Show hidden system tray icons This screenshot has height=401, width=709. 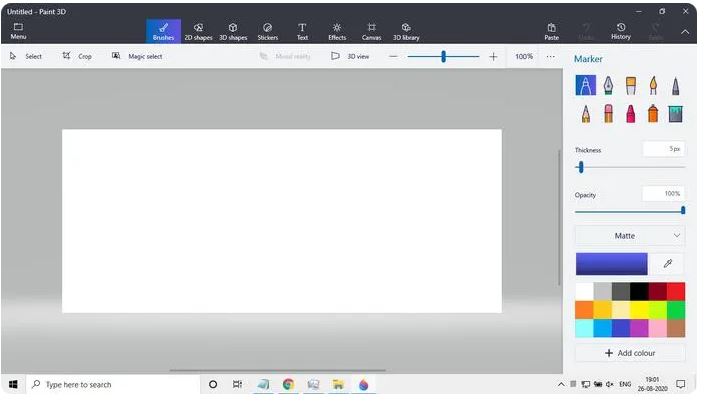coord(561,384)
